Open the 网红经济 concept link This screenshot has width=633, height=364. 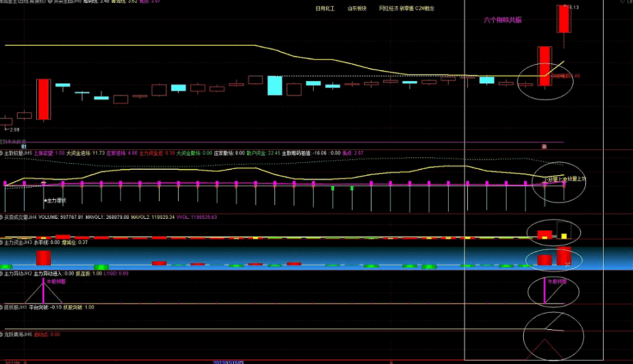[x=388, y=8]
